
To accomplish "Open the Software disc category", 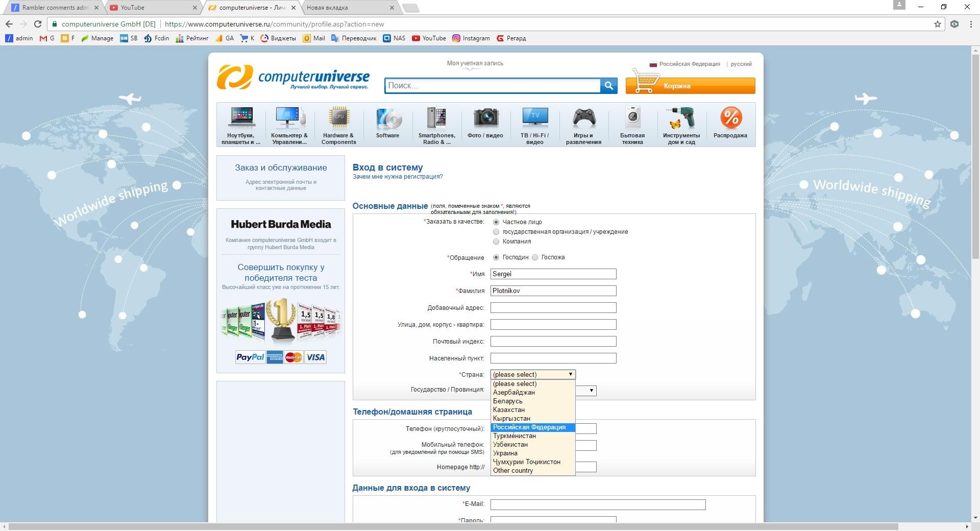I will pos(387,124).
